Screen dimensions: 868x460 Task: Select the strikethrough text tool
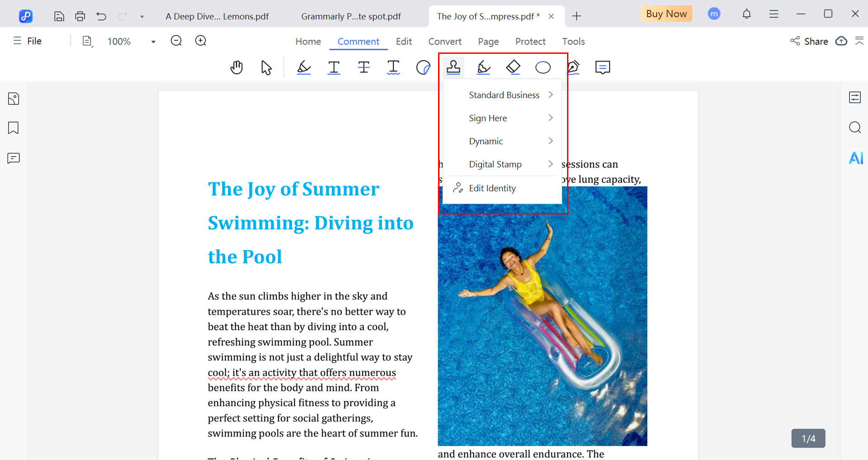pyautogui.click(x=363, y=68)
